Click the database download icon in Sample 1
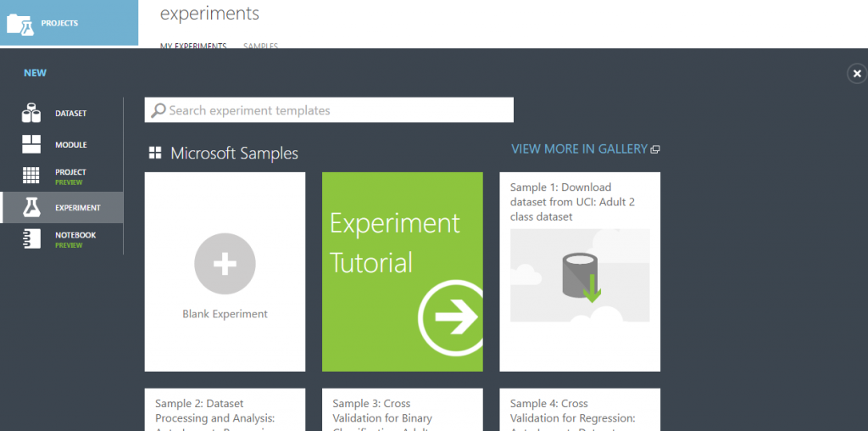868x431 pixels. [x=581, y=278]
